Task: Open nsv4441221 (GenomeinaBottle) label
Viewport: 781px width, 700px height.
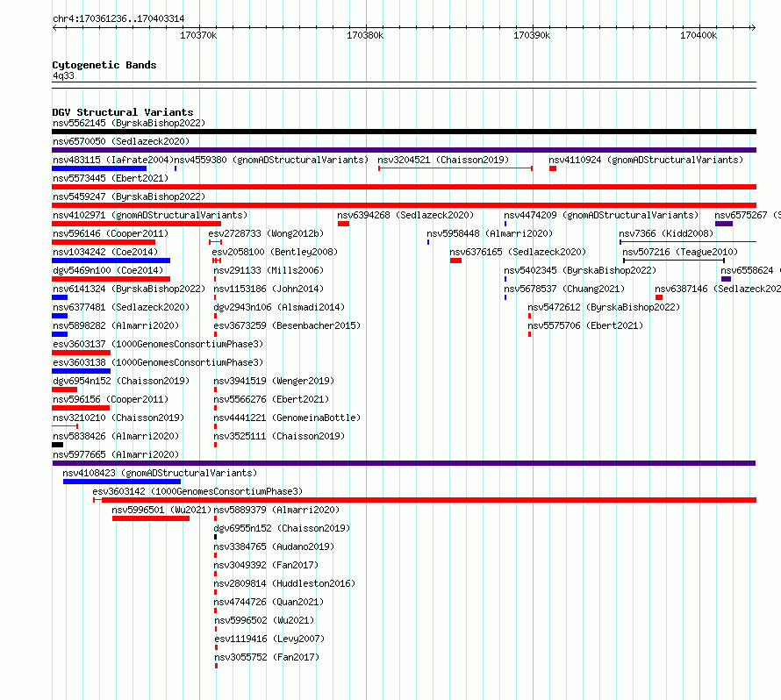Action: (288, 418)
